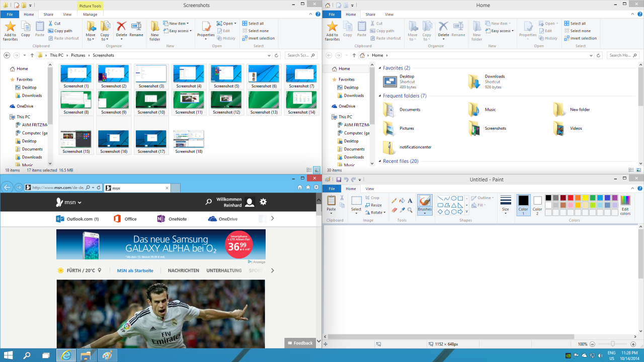Pick the red color swatch in Paint
644x362 pixels.
point(571,198)
